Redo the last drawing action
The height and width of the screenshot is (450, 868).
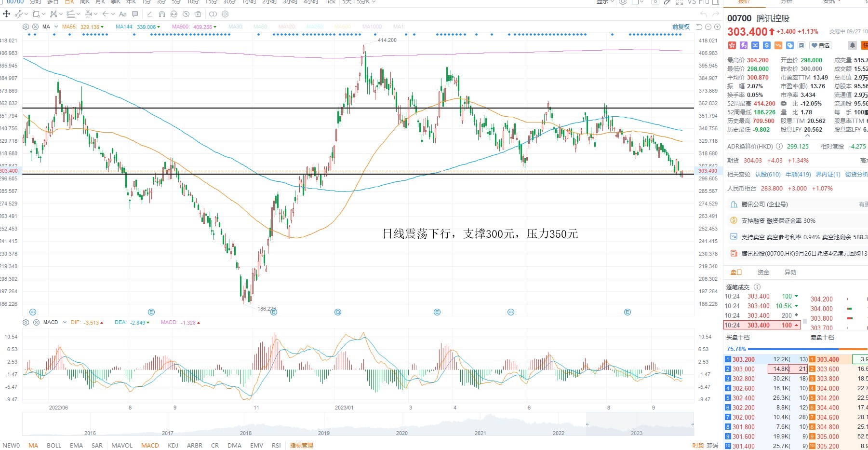716,14
